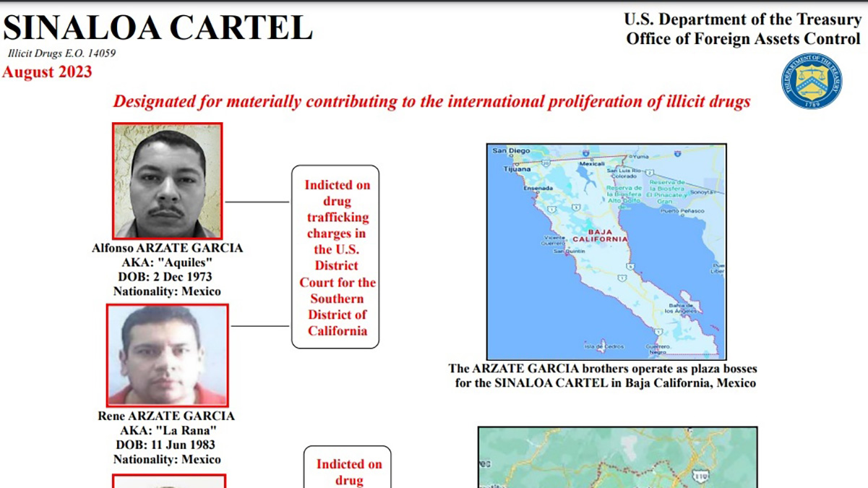Click the second 'Indicted on drug' box
This screenshot has width=868, height=488.
point(348,467)
